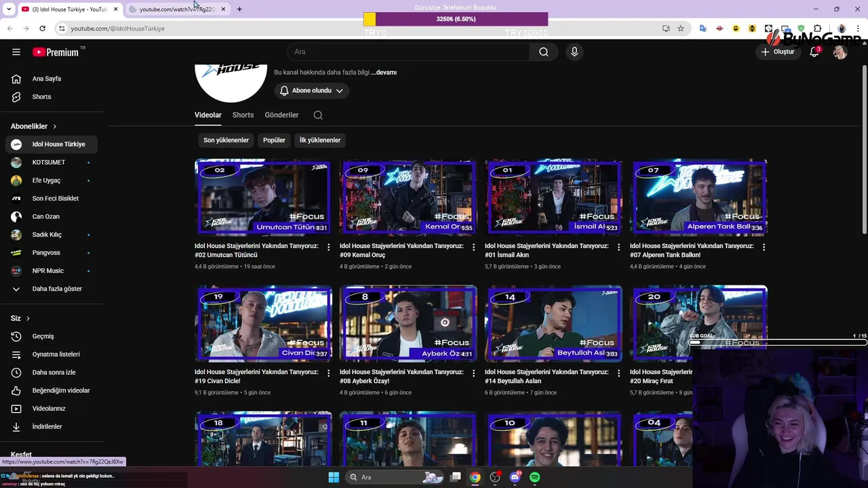Start voice search with microphone icon

click(574, 52)
